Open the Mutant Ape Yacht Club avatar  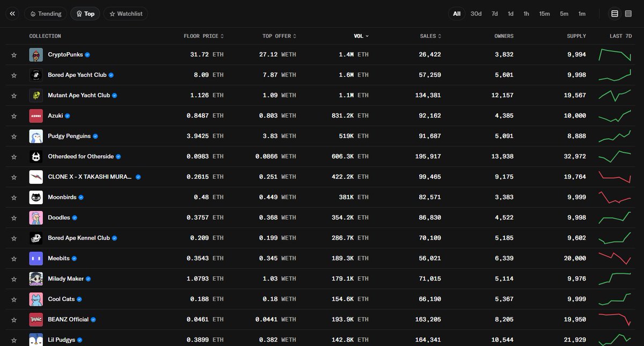pyautogui.click(x=36, y=96)
